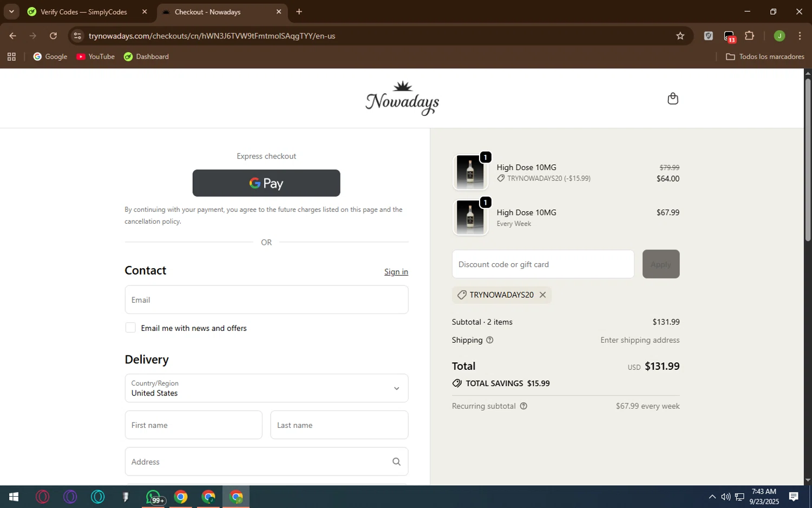
Task: Click the TOTAL SAVINGS $15.99 text
Action: pyautogui.click(x=507, y=383)
